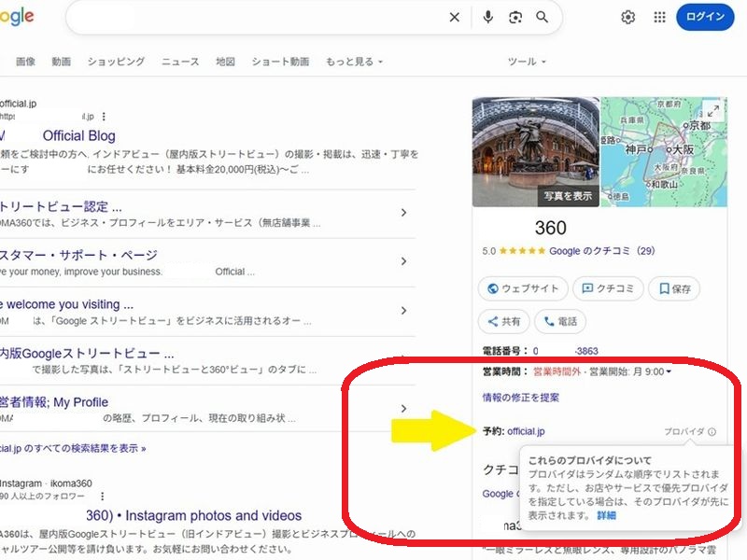The image size is (747, 560).
Task: Click the chevron on ストリートビュー認定 row
Action: tap(403, 213)
